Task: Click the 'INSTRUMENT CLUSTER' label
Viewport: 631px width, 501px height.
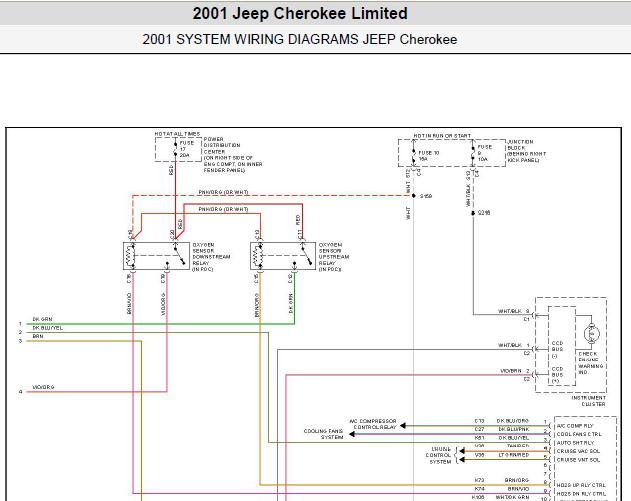Action: pos(588,401)
